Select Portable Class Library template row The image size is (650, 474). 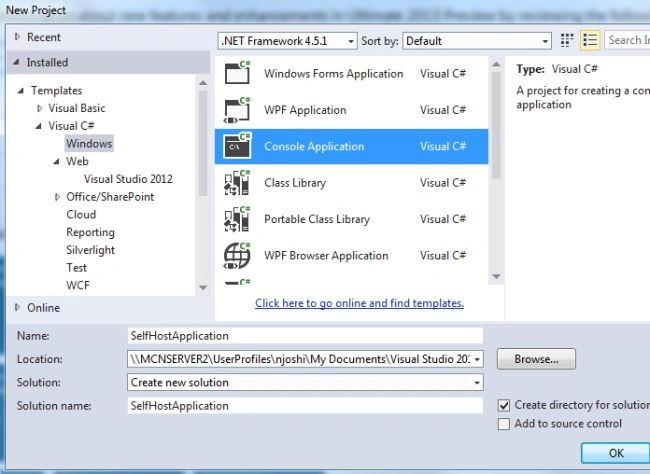pyautogui.click(x=352, y=219)
